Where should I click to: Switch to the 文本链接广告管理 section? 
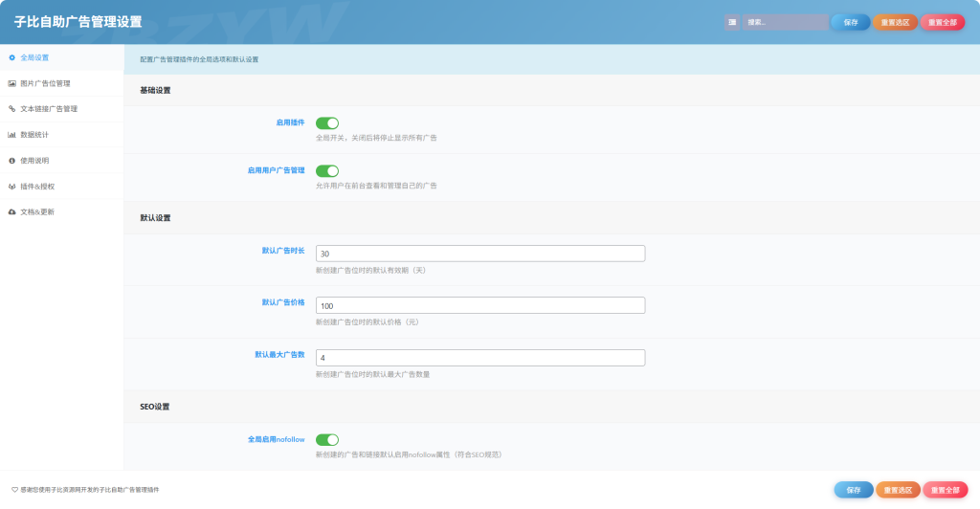click(x=49, y=109)
